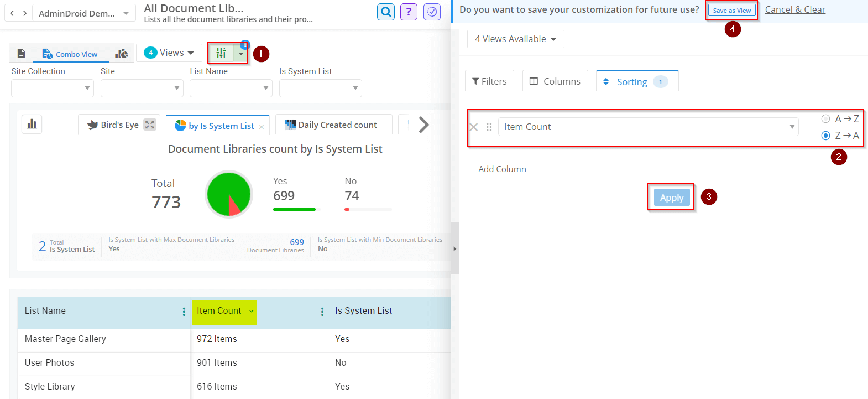
Task: Open the chart view pie icon
Action: (121, 54)
